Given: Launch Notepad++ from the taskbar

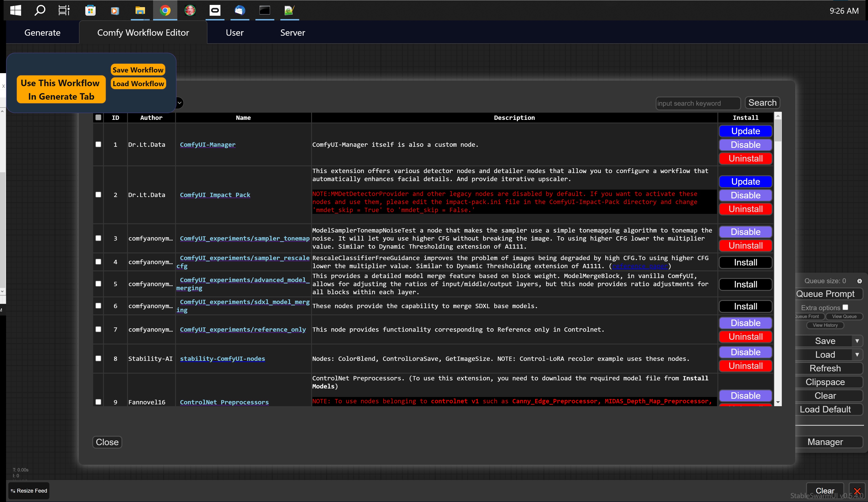Looking at the screenshot, I should [289, 10].
